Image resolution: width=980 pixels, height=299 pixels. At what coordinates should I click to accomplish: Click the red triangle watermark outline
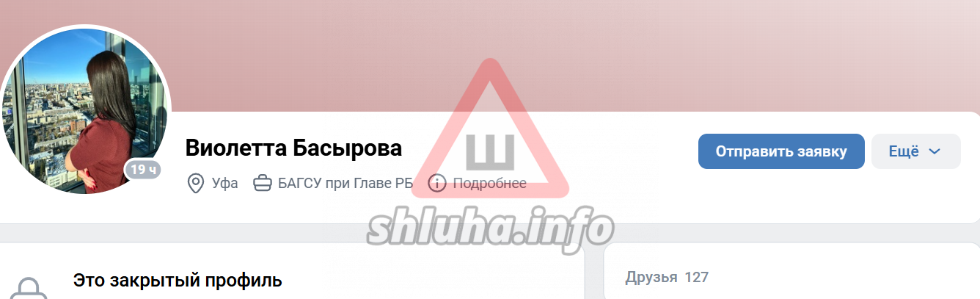pos(489,129)
